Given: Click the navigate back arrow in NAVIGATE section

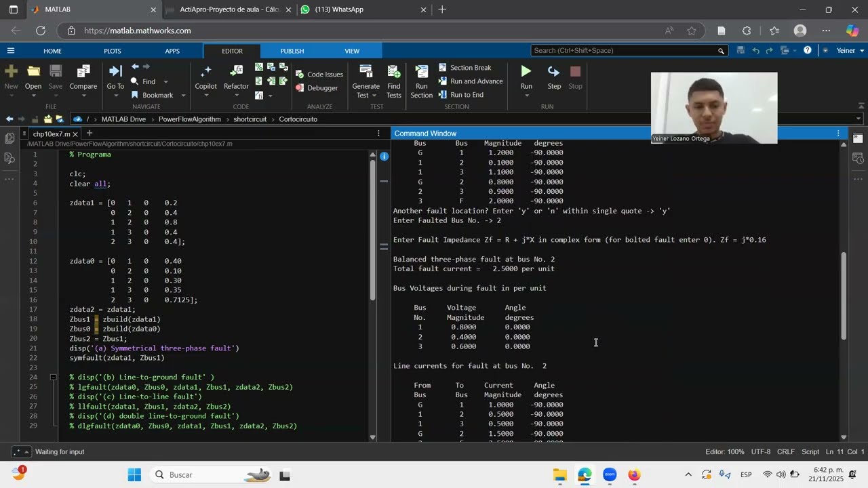Looking at the screenshot, I should [x=135, y=66].
